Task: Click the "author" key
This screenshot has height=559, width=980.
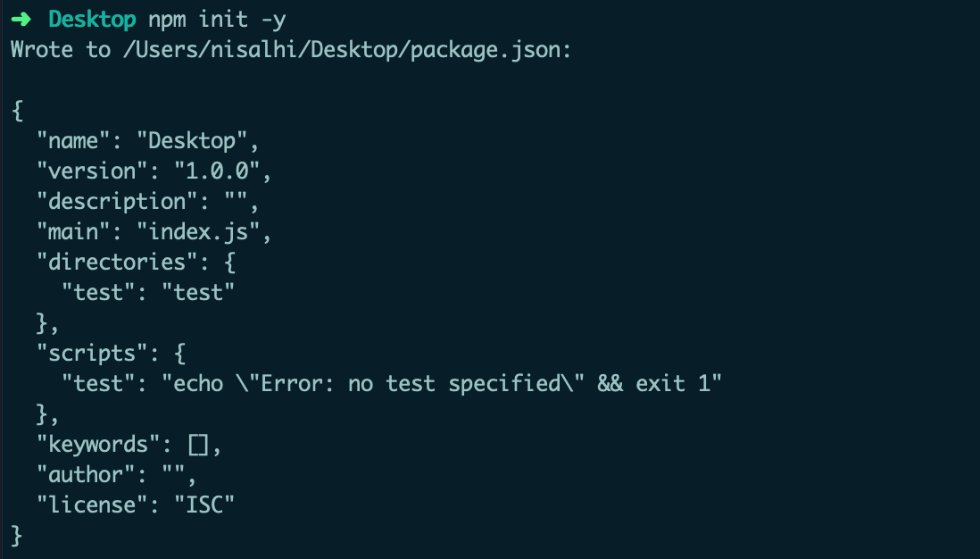Action: [x=86, y=474]
